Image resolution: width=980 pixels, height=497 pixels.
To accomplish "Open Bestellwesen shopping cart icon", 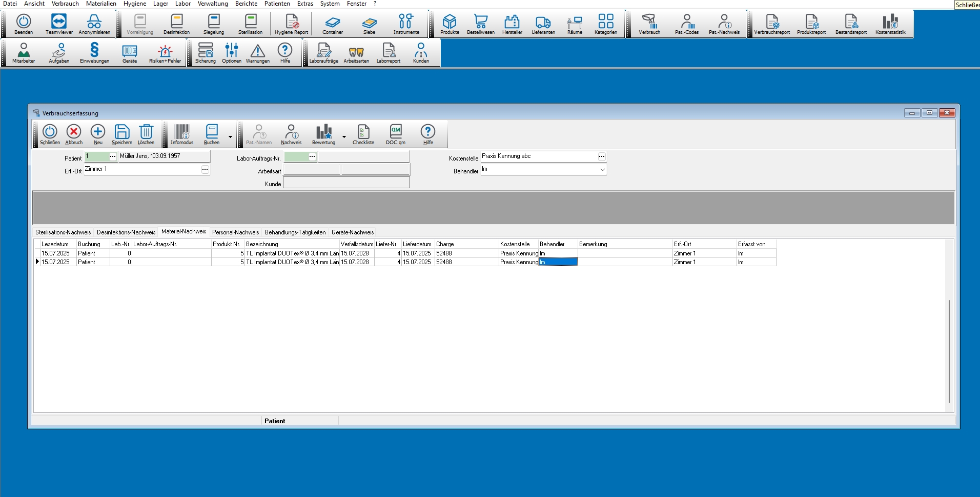I will tap(480, 24).
